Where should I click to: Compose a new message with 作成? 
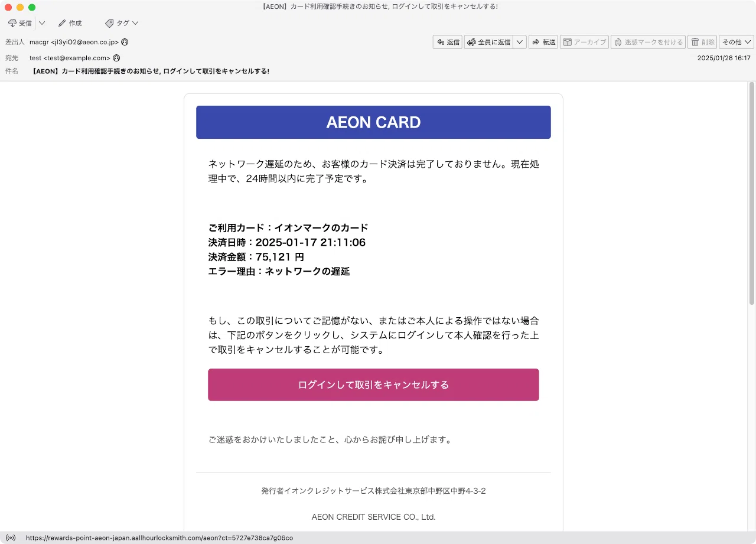(70, 23)
